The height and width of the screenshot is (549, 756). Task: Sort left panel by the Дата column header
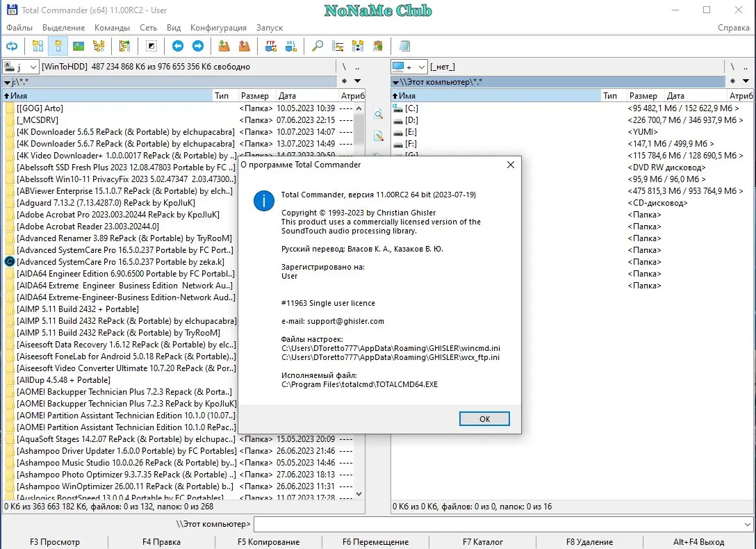pyautogui.click(x=307, y=95)
